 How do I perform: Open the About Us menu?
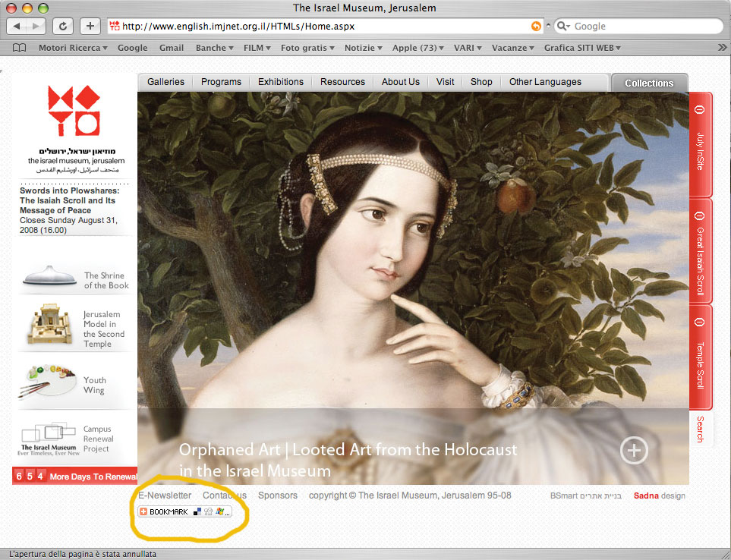pyautogui.click(x=401, y=82)
